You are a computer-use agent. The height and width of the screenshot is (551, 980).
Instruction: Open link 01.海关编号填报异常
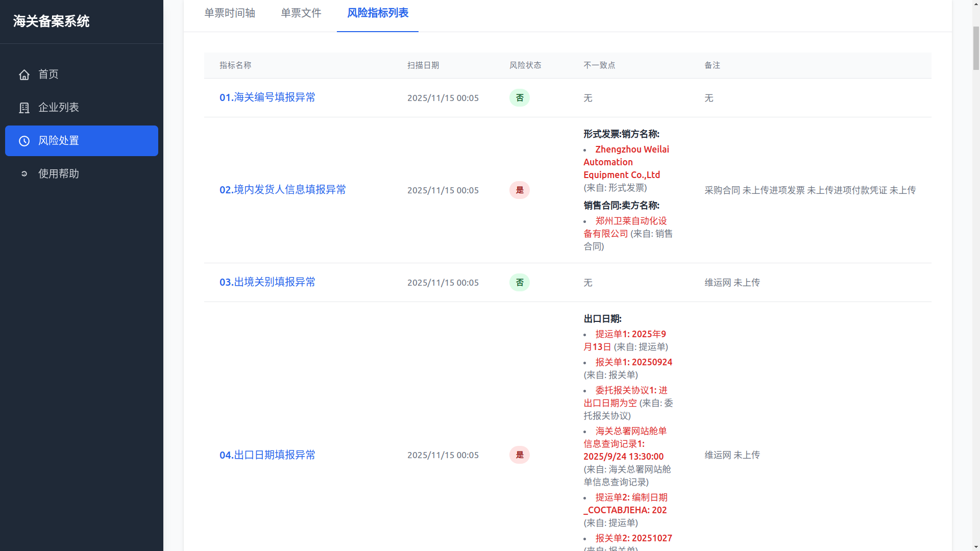coord(267,97)
